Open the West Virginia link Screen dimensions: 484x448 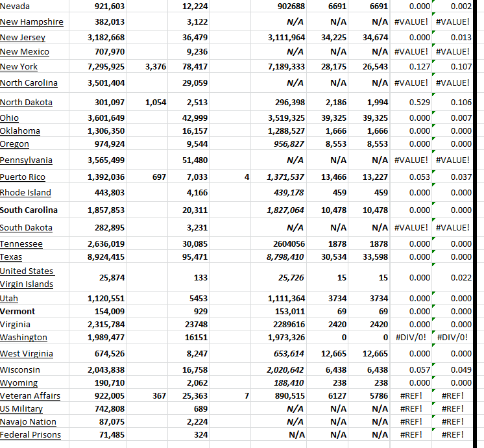point(26,353)
